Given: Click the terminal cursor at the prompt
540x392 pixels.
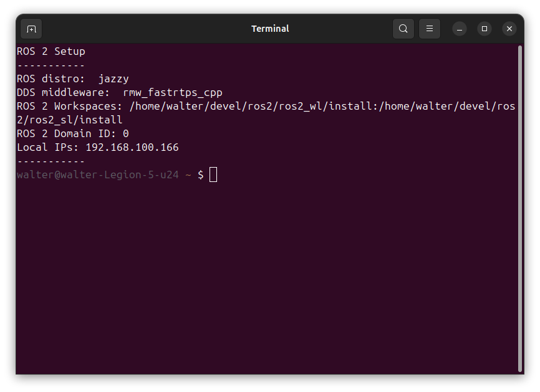Looking at the screenshot, I should point(213,174).
